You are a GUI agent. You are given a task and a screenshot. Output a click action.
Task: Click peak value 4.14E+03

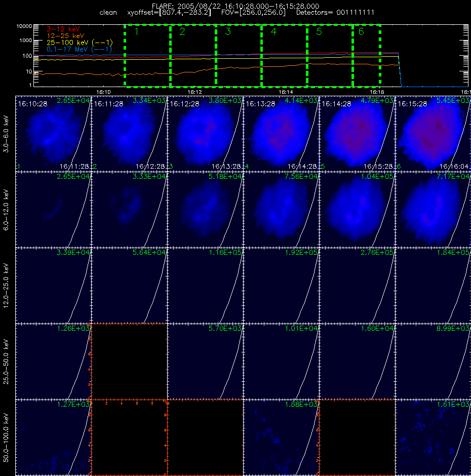[301, 100]
